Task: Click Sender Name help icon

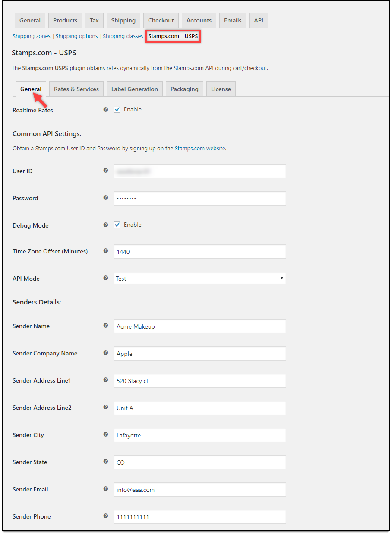Action: point(106,326)
